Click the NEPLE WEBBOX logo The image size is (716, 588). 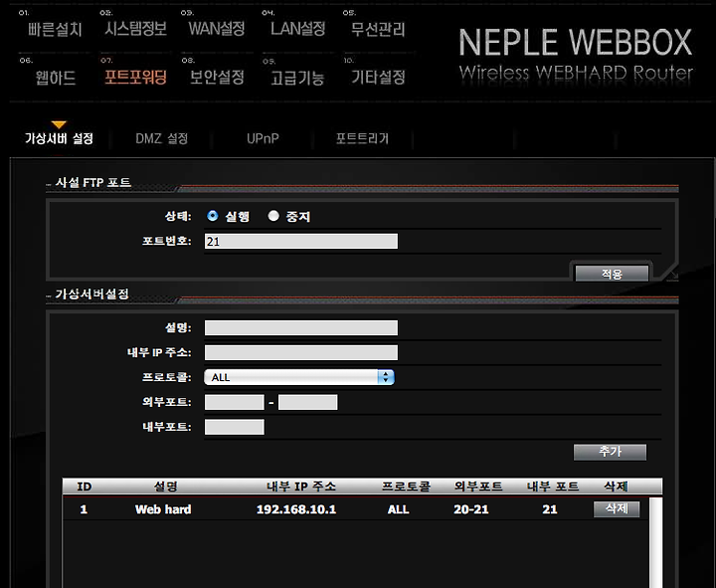pos(576,55)
